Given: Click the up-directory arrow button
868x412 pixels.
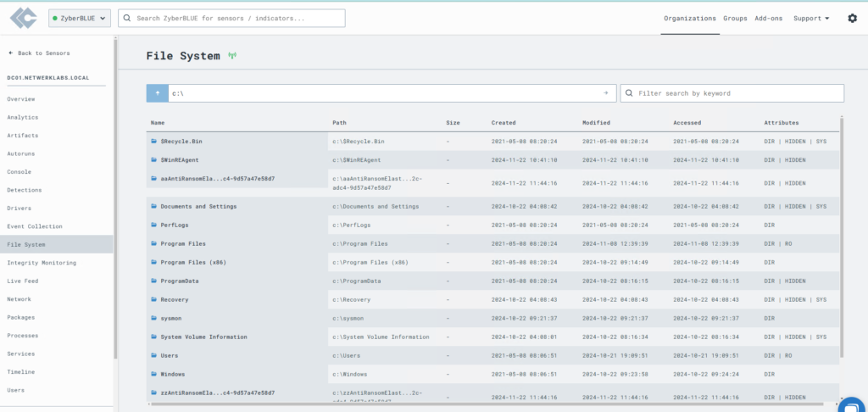Looking at the screenshot, I should tap(157, 93).
